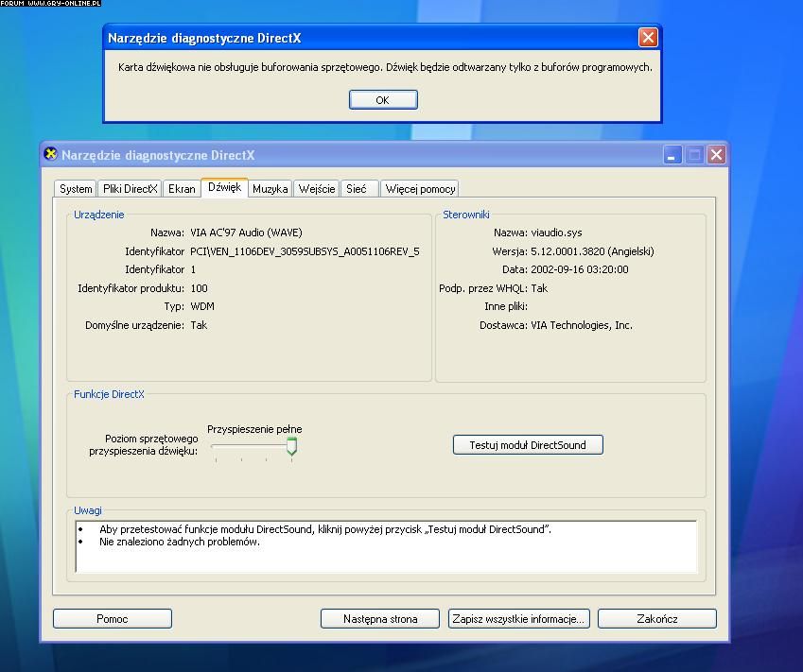Go to Następna strona
The image size is (803, 672).
(x=380, y=619)
